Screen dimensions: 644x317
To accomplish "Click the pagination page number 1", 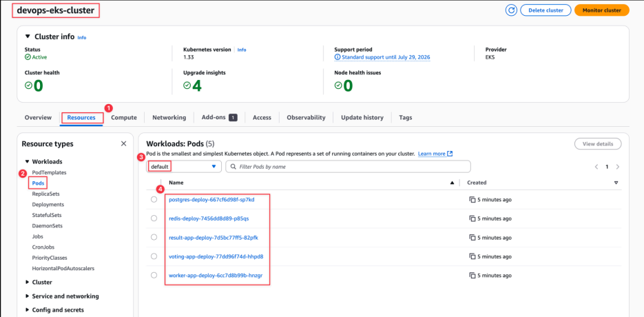I will (607, 167).
